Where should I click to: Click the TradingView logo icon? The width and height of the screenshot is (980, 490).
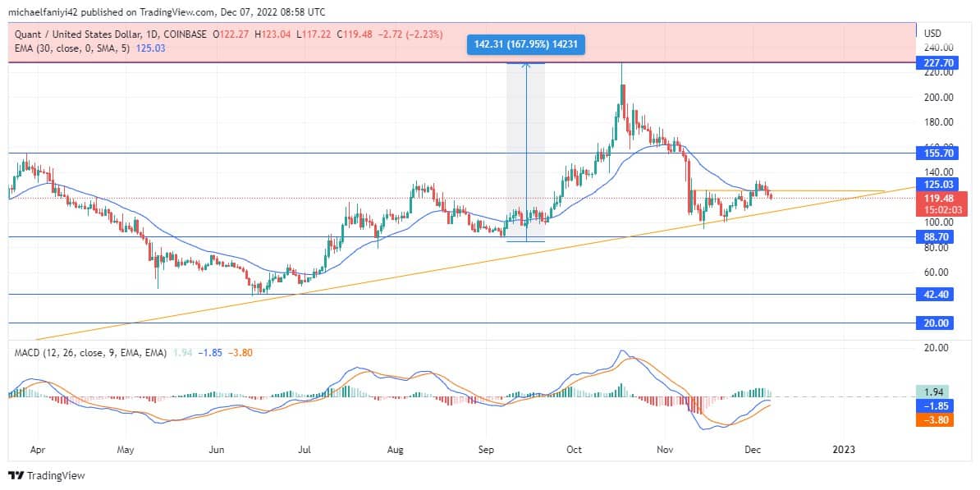16,475
